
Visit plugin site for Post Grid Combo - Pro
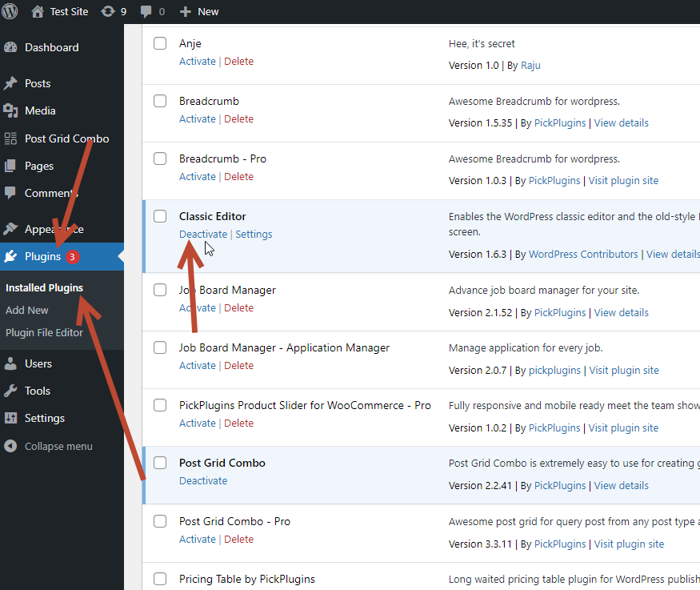click(629, 544)
